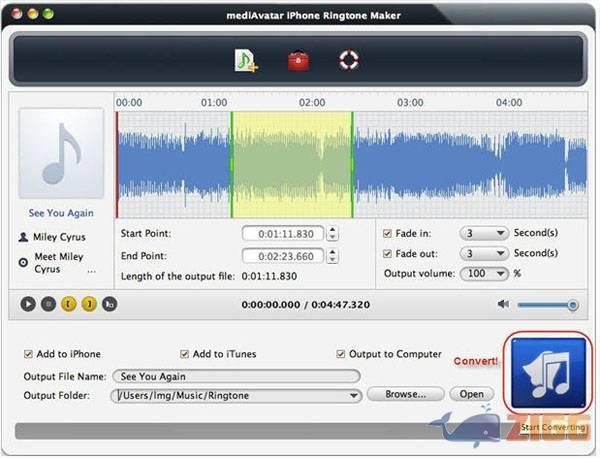The width and height of the screenshot is (600, 458).
Task: Click the ellipsis next to album name
Action: (91, 271)
